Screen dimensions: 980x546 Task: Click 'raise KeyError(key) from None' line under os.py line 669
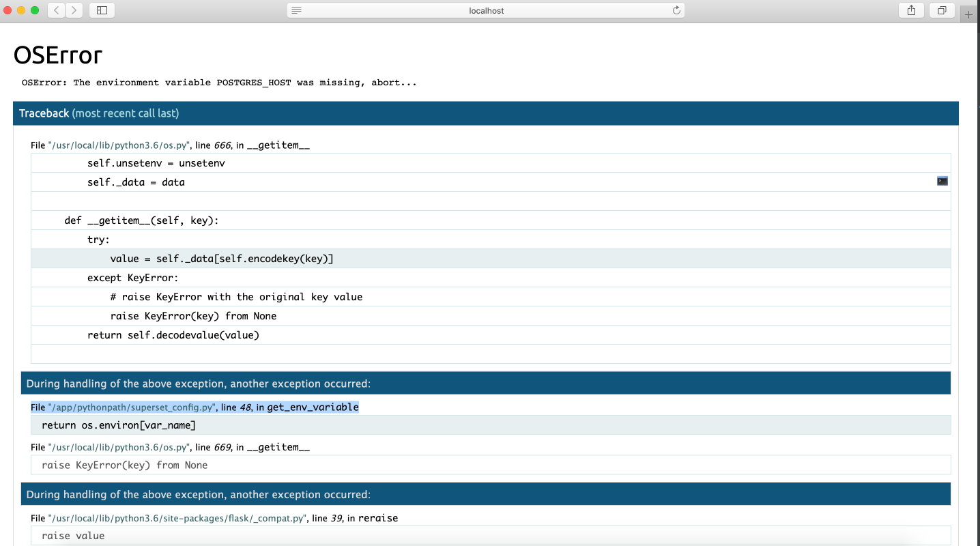pyautogui.click(x=491, y=465)
